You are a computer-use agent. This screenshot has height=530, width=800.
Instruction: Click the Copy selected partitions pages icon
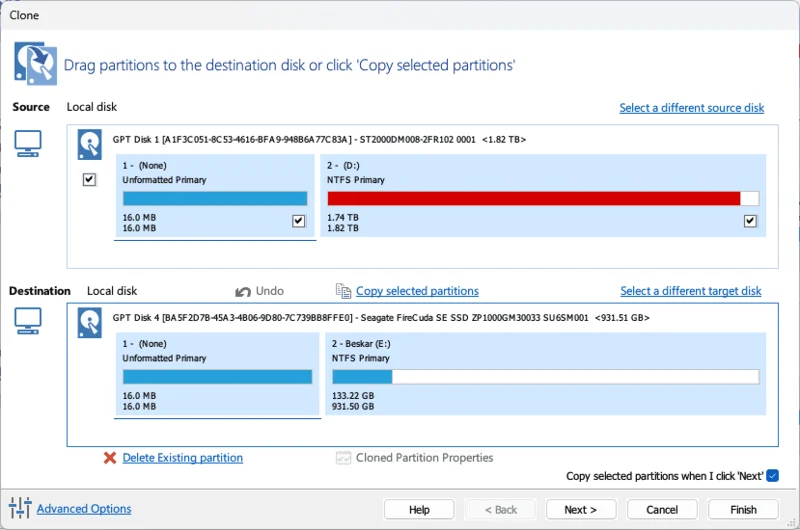(342, 291)
